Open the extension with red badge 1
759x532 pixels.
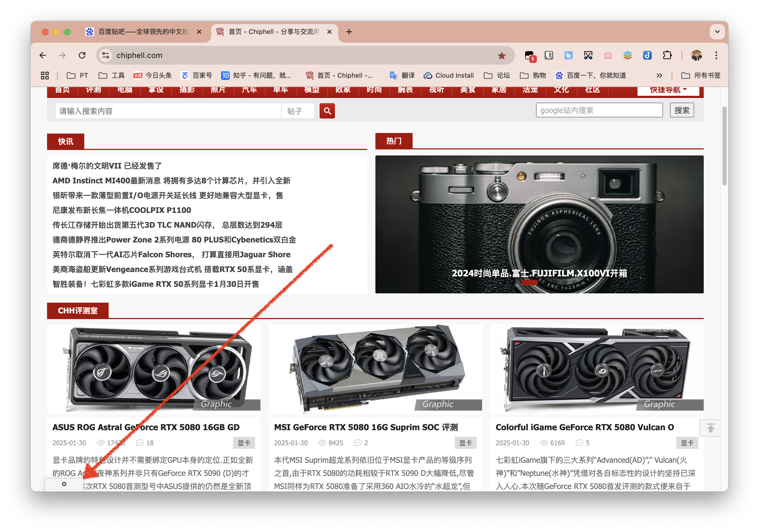click(530, 56)
